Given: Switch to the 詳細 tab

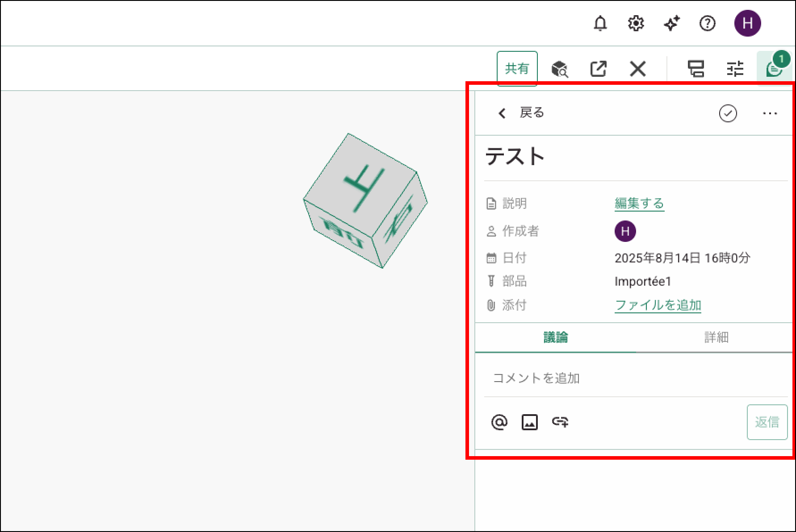Looking at the screenshot, I should pyautogui.click(x=716, y=337).
